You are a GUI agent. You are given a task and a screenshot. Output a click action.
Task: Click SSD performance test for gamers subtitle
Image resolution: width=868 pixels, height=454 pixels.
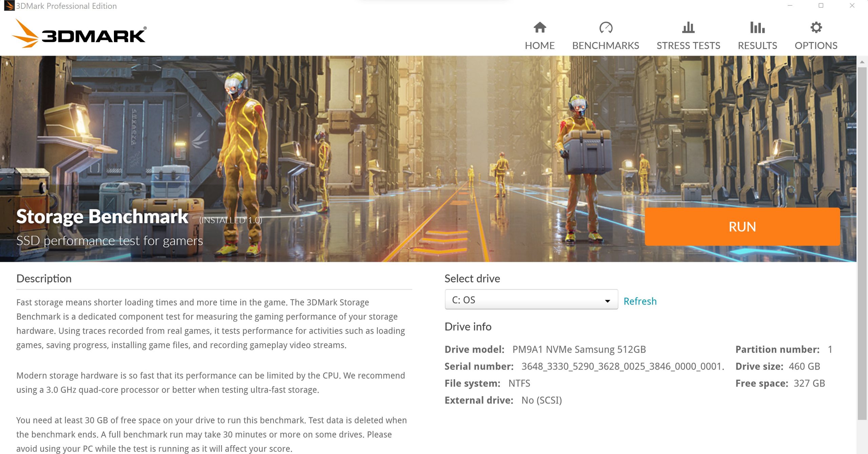click(110, 241)
